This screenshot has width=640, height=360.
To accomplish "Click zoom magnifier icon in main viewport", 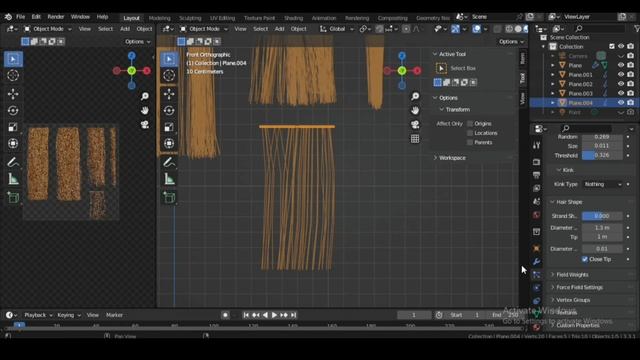I will (415, 96).
